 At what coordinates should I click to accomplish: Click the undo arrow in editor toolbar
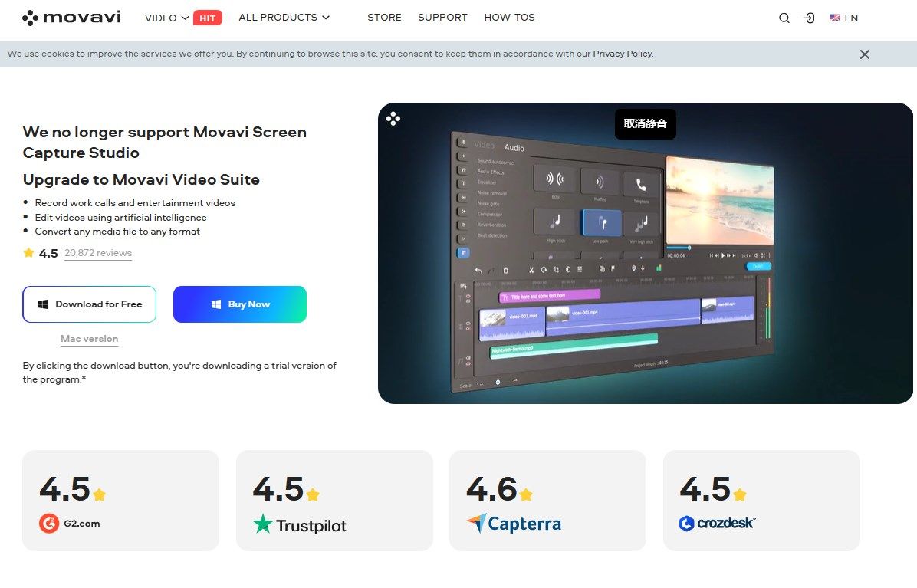pos(478,271)
